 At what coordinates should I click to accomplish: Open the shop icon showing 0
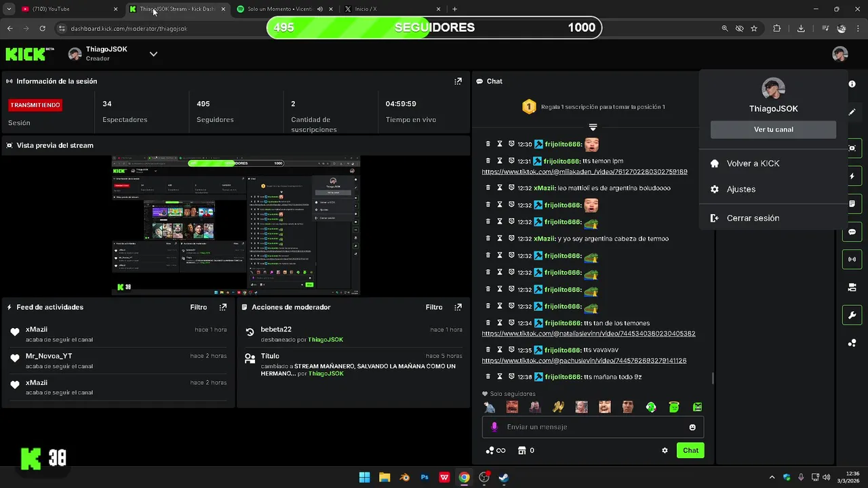pyautogui.click(x=526, y=450)
